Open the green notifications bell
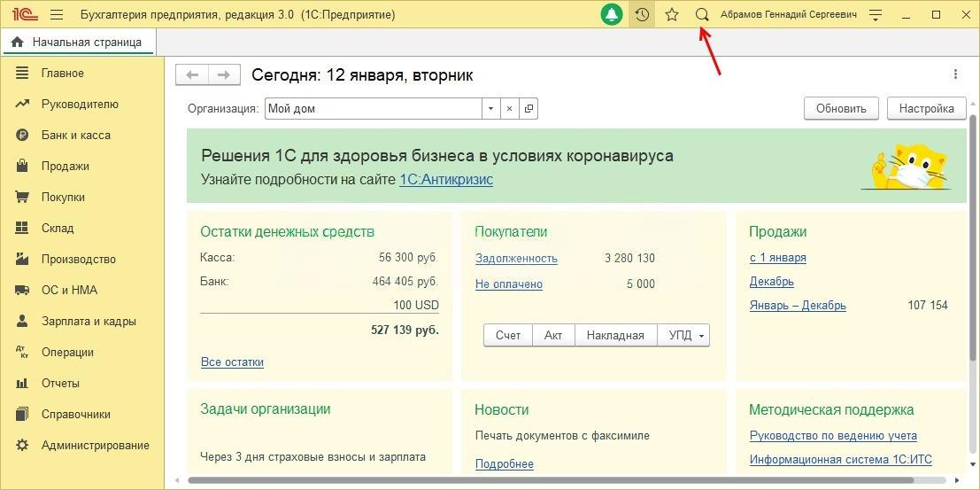This screenshot has width=980, height=490. pyautogui.click(x=612, y=14)
